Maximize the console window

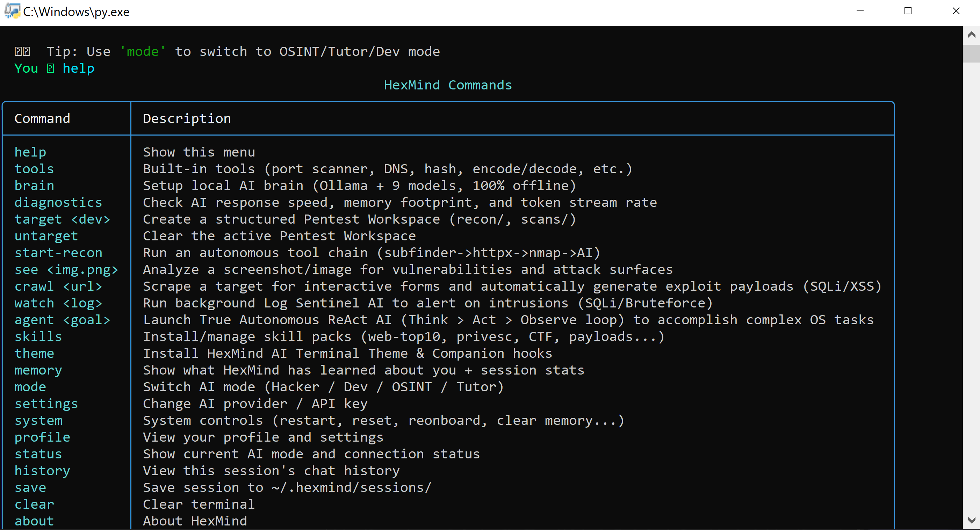tap(908, 11)
